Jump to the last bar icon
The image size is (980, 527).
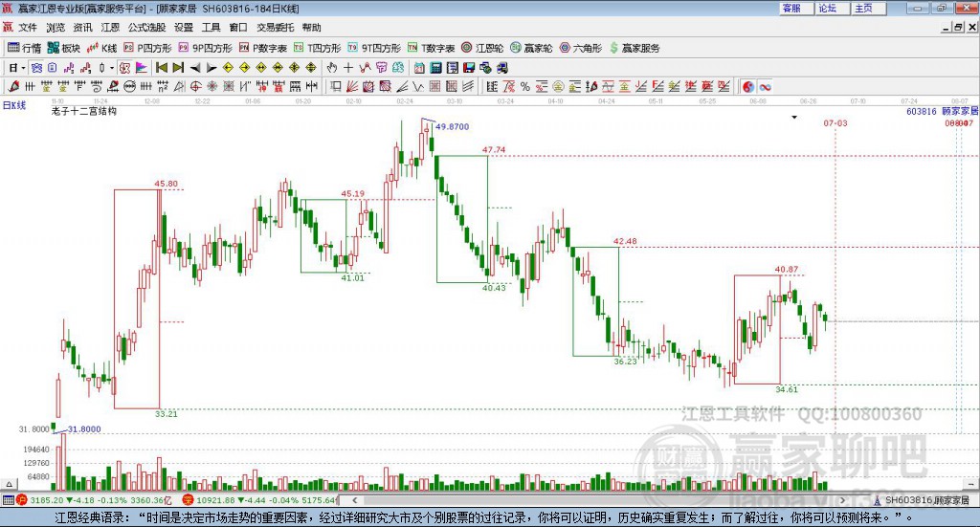tap(178, 68)
